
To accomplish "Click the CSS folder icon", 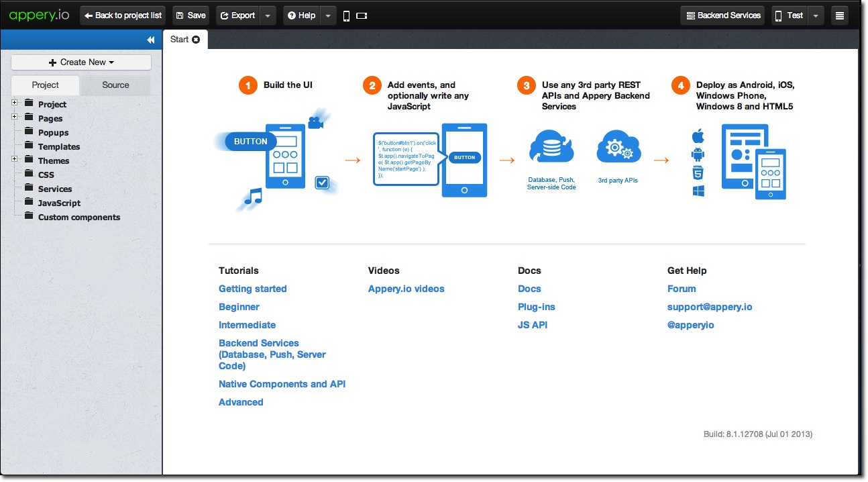I will pyautogui.click(x=29, y=174).
